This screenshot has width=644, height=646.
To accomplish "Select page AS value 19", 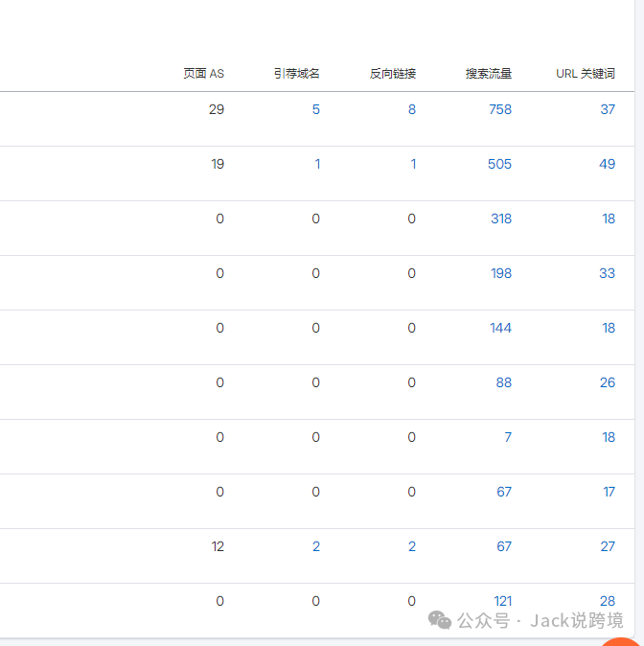I will tap(218, 164).
